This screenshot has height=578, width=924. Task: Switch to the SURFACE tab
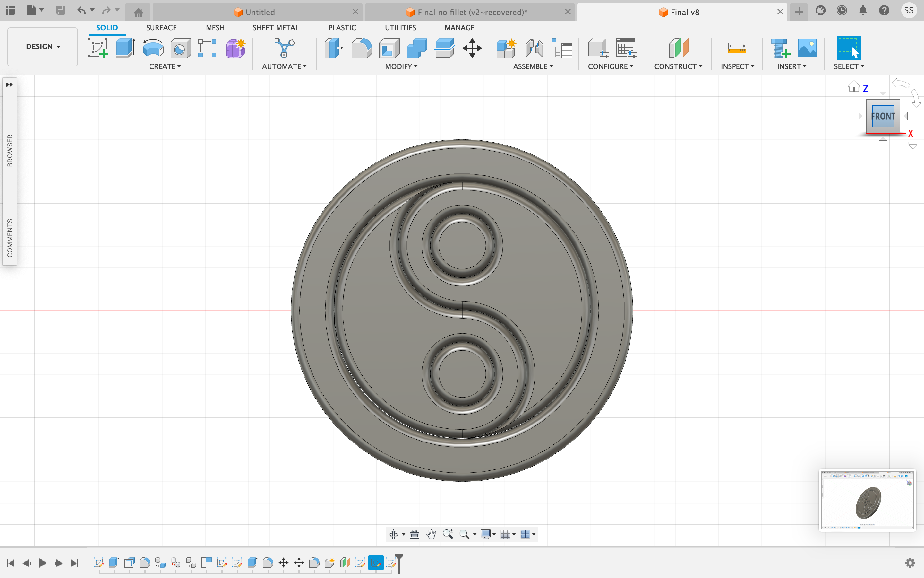[x=161, y=28]
